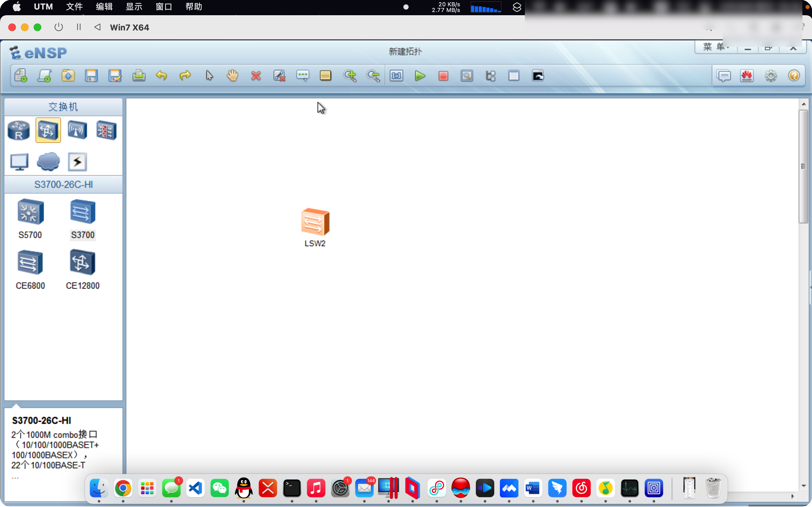Select the Cloud device category icon
Viewport: 812px width, 507px height.
48,161
